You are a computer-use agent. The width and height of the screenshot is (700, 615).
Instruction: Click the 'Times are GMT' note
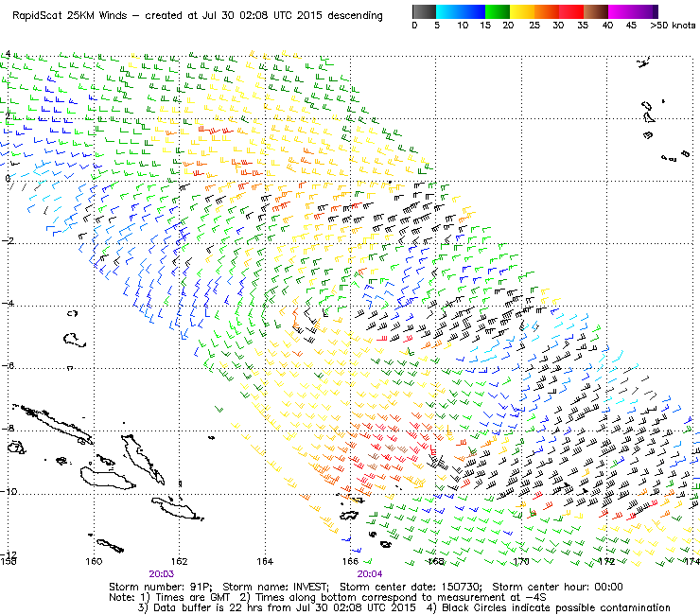click(191, 598)
